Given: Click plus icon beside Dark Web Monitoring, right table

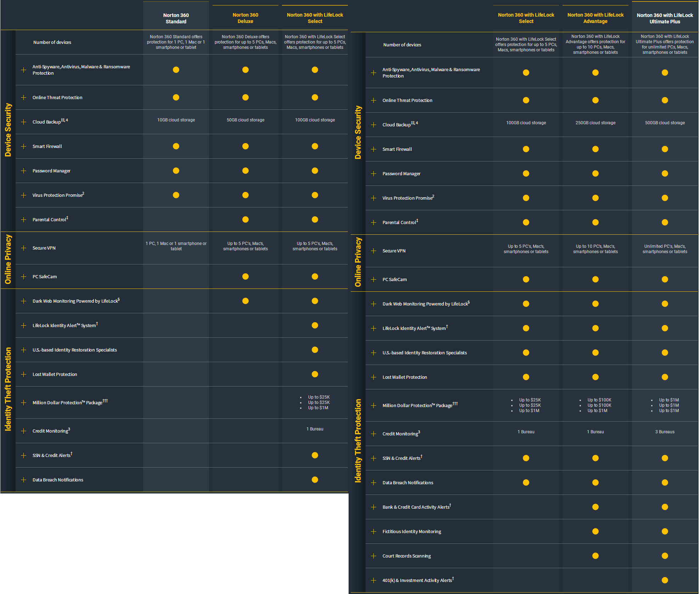Looking at the screenshot, I should pyautogui.click(x=374, y=304).
